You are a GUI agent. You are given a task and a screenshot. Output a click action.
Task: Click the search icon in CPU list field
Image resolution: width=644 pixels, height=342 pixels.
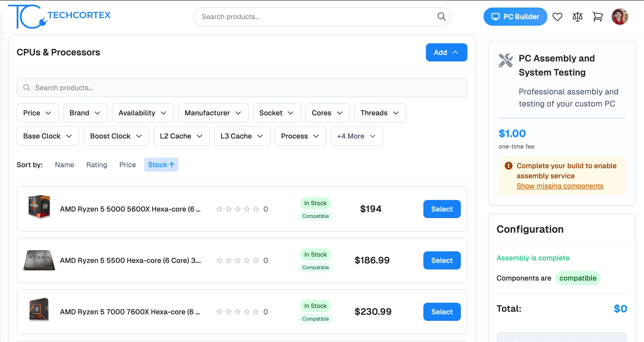(27, 88)
